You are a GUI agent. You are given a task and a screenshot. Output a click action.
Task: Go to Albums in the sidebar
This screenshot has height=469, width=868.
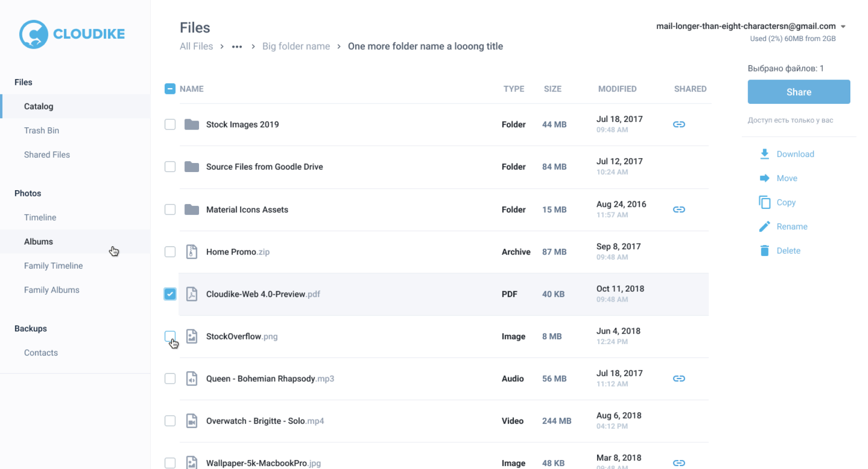click(x=39, y=242)
